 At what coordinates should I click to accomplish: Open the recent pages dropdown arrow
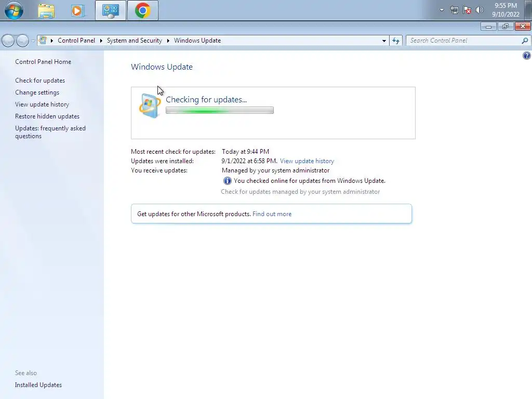pos(33,41)
